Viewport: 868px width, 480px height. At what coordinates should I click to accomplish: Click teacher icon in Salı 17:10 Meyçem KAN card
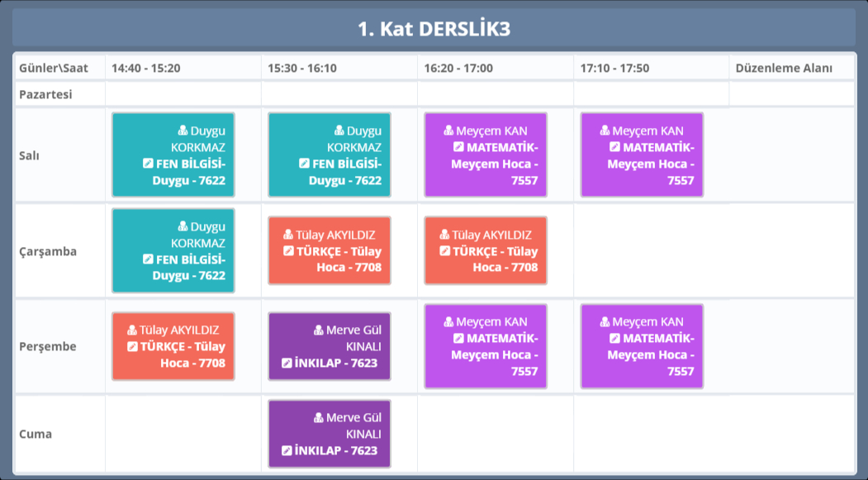click(x=605, y=131)
